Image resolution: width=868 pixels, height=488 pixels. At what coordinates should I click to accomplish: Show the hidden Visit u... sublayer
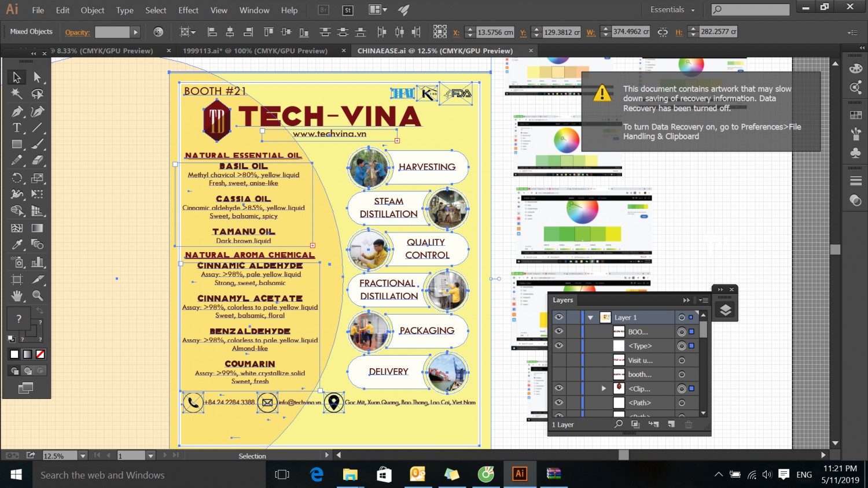[x=558, y=360]
